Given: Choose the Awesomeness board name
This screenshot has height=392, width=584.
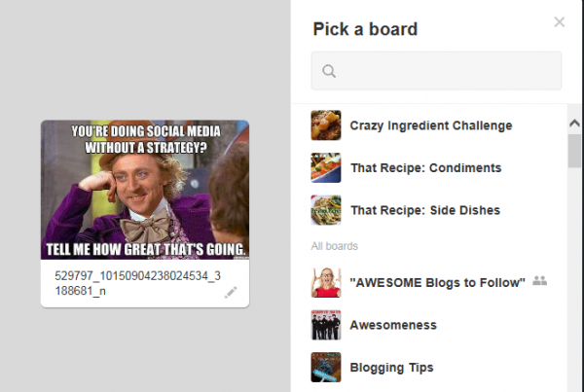Looking at the screenshot, I should pyautogui.click(x=393, y=325).
